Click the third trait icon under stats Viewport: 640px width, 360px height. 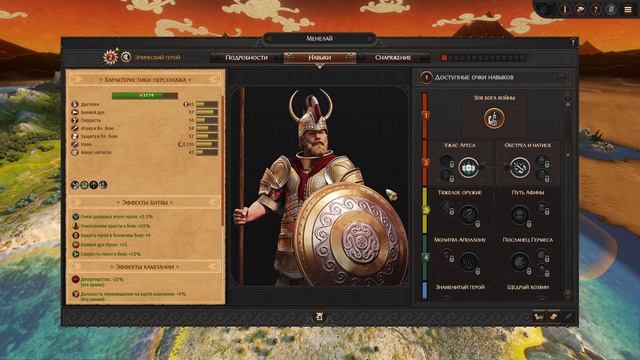pyautogui.click(x=94, y=185)
